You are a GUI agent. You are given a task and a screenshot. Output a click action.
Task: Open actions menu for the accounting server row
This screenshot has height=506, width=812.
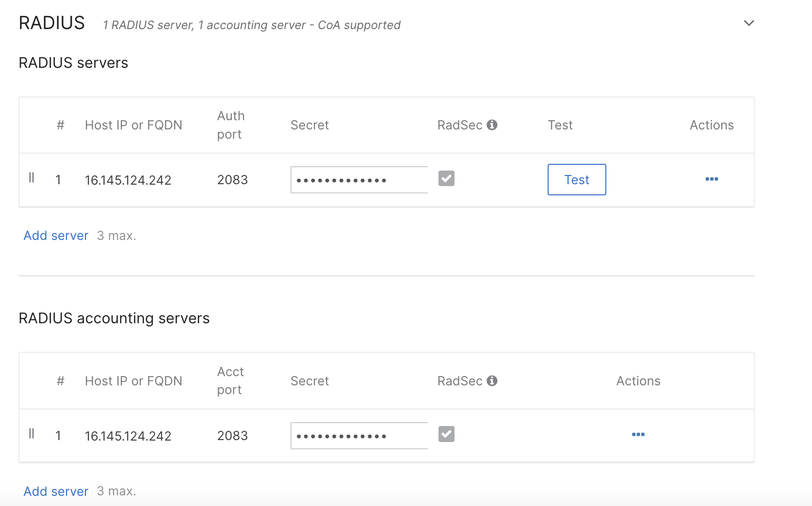click(x=638, y=435)
